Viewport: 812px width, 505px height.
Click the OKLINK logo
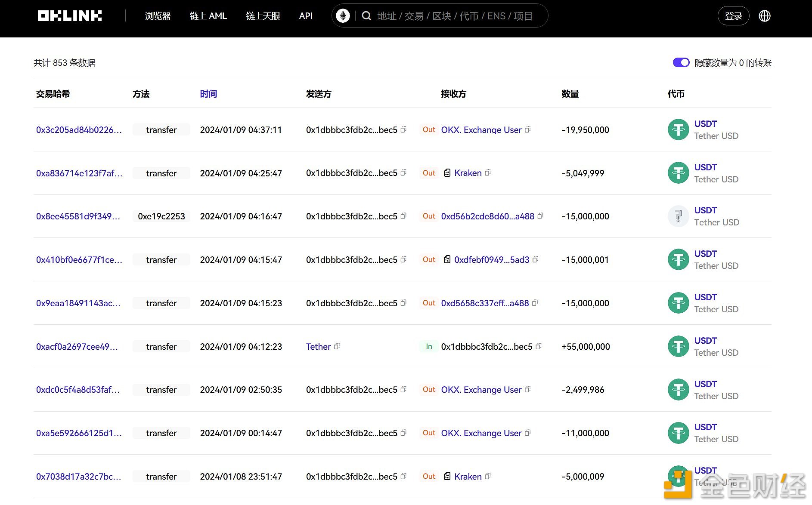tap(70, 16)
